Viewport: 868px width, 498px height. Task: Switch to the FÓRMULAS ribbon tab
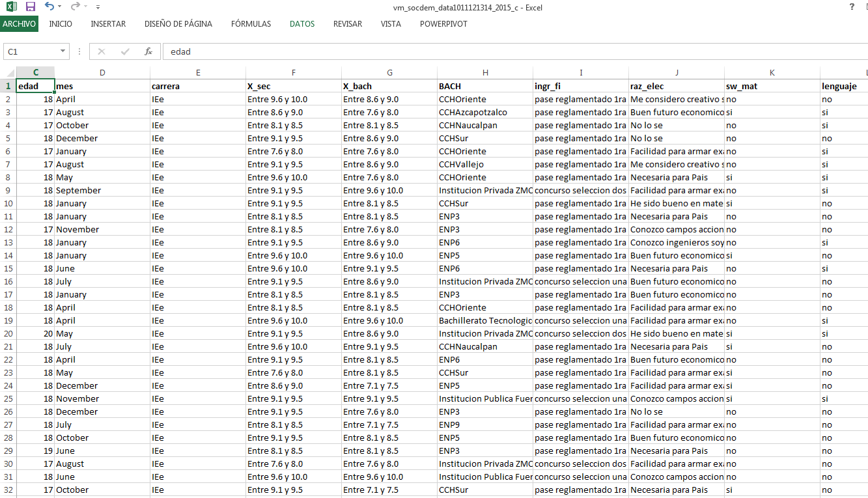(x=250, y=23)
